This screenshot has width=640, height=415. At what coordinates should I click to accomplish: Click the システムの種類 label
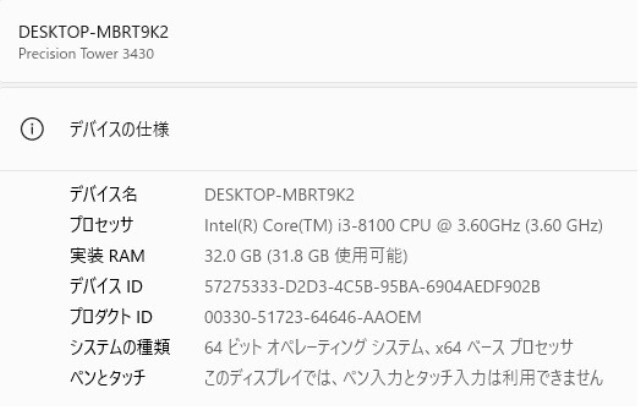pos(118,347)
